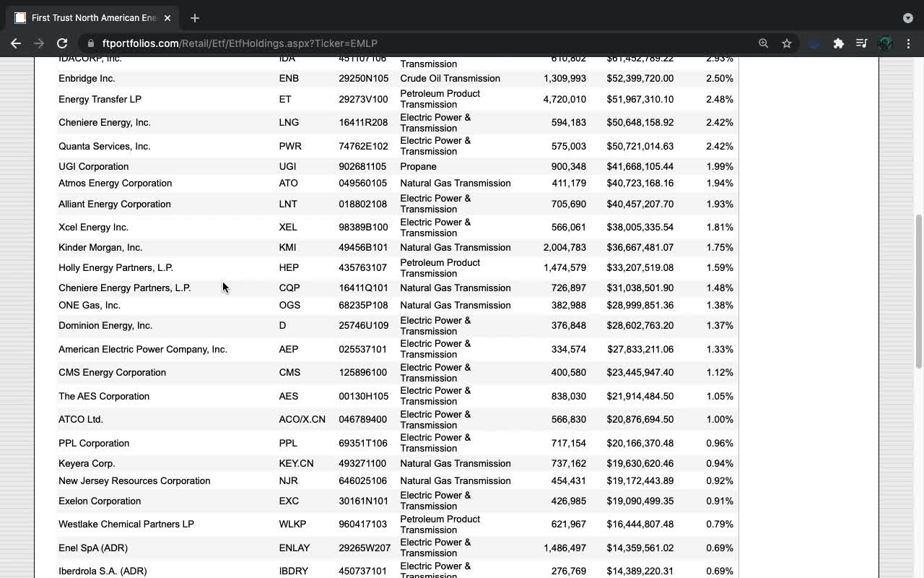This screenshot has width=924, height=578.
Task: Click the LNG ticker symbol
Action: coord(289,122)
